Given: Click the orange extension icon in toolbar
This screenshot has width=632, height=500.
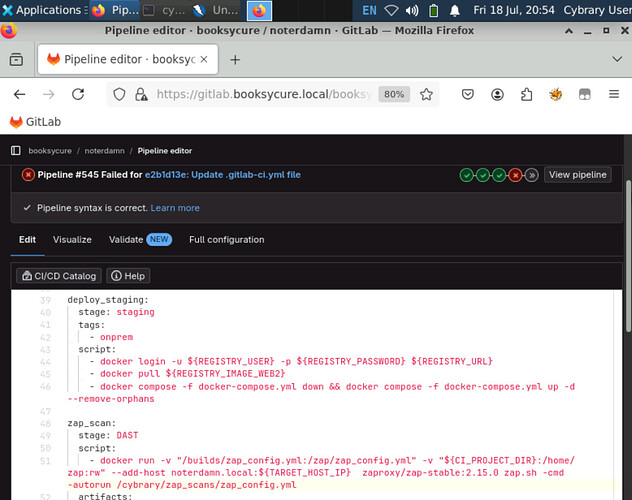Looking at the screenshot, I should [556, 95].
